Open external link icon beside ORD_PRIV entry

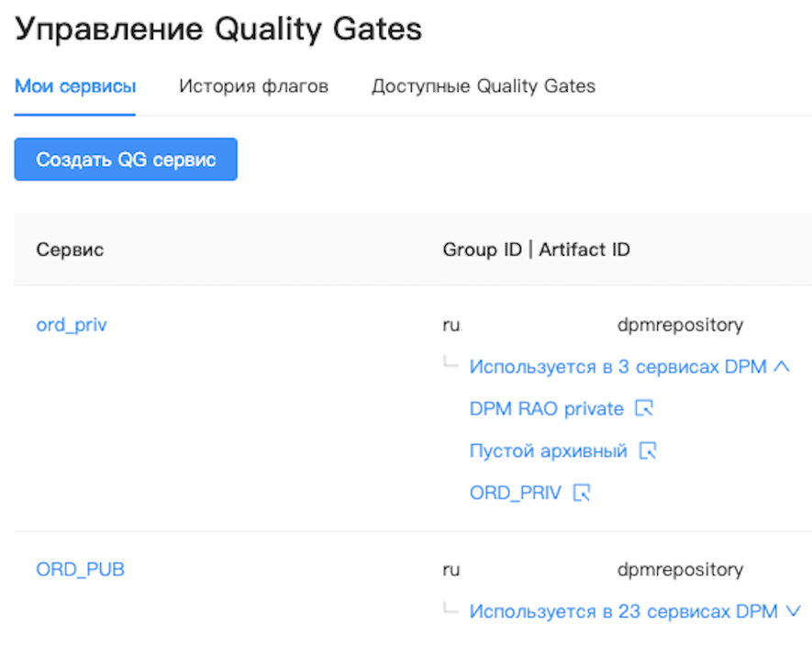(x=582, y=494)
